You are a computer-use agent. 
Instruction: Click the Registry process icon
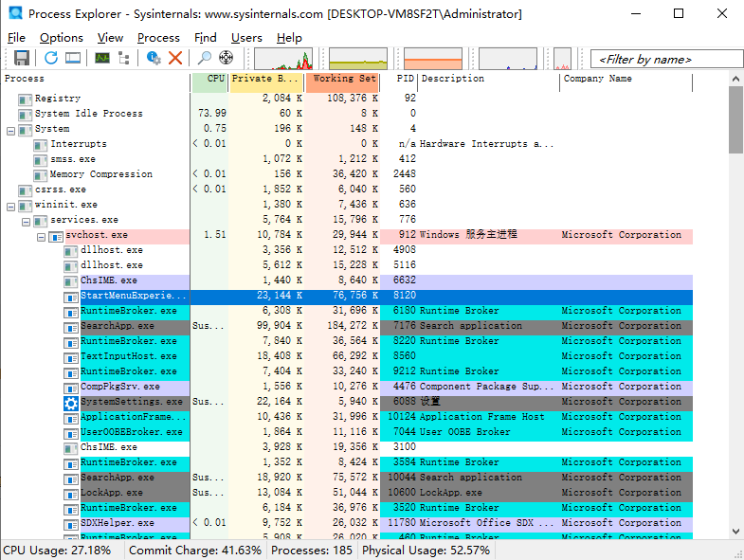pyautogui.click(x=26, y=99)
